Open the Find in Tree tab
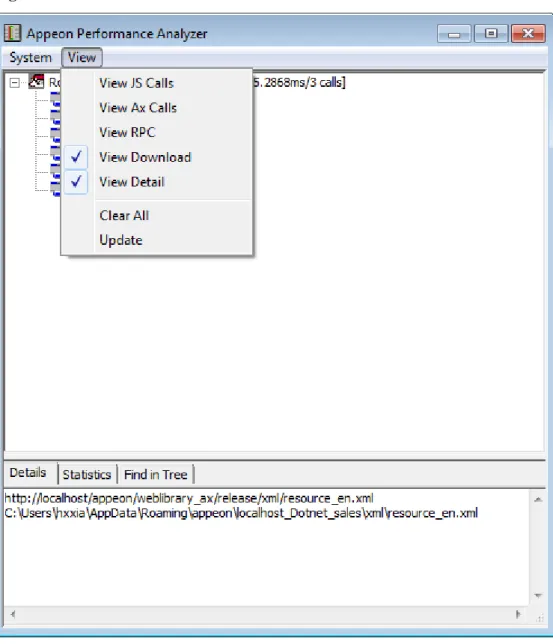The image size is (553, 644). 156,475
